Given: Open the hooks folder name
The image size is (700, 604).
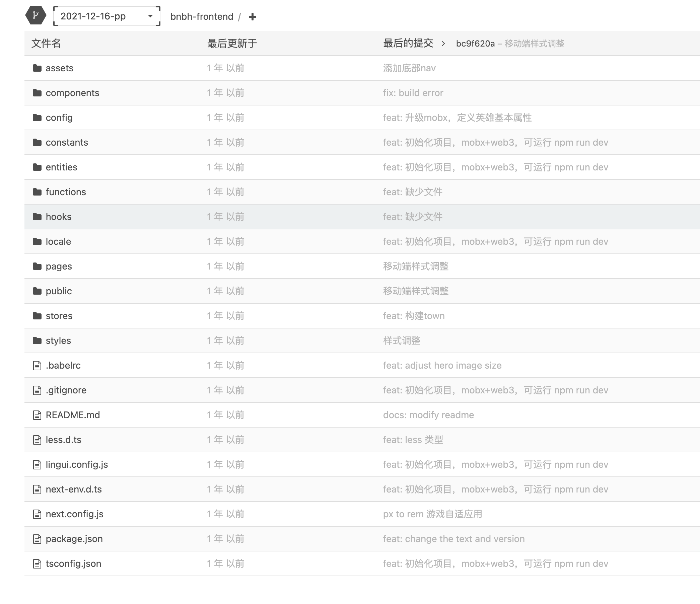Looking at the screenshot, I should coord(59,217).
